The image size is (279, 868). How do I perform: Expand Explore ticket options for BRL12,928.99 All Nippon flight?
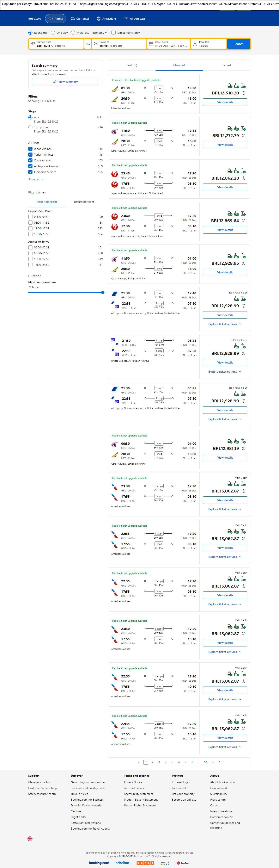(225, 324)
